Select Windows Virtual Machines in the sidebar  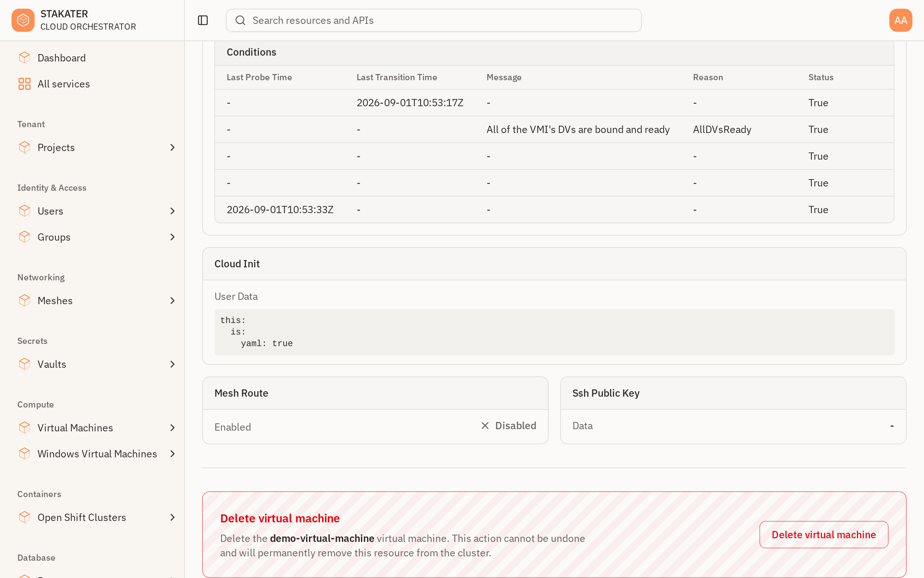point(97,453)
